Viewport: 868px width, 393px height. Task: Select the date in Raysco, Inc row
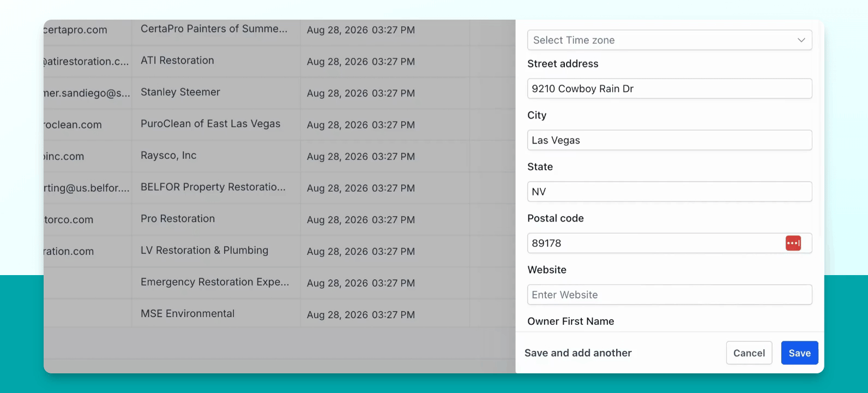pyautogui.click(x=361, y=157)
